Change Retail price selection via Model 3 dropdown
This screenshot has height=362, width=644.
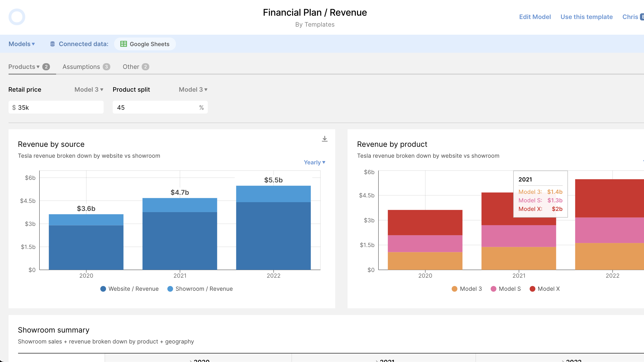coord(88,90)
